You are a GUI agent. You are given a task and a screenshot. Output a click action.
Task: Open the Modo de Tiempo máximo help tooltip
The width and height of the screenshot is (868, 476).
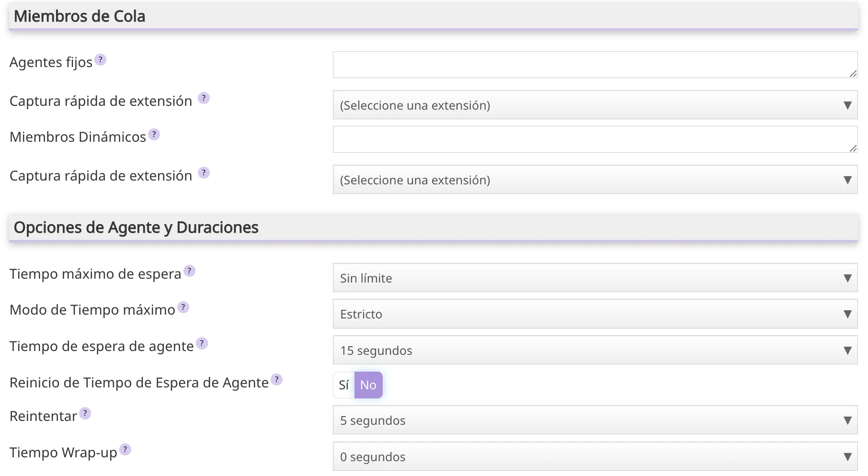click(x=183, y=307)
